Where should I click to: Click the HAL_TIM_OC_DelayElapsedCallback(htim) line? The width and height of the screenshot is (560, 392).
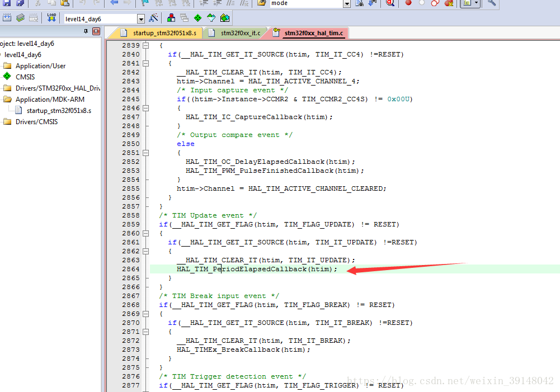click(x=270, y=162)
